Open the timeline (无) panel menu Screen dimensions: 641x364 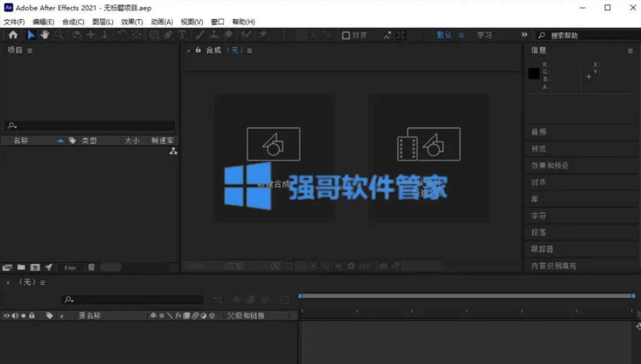coord(42,282)
